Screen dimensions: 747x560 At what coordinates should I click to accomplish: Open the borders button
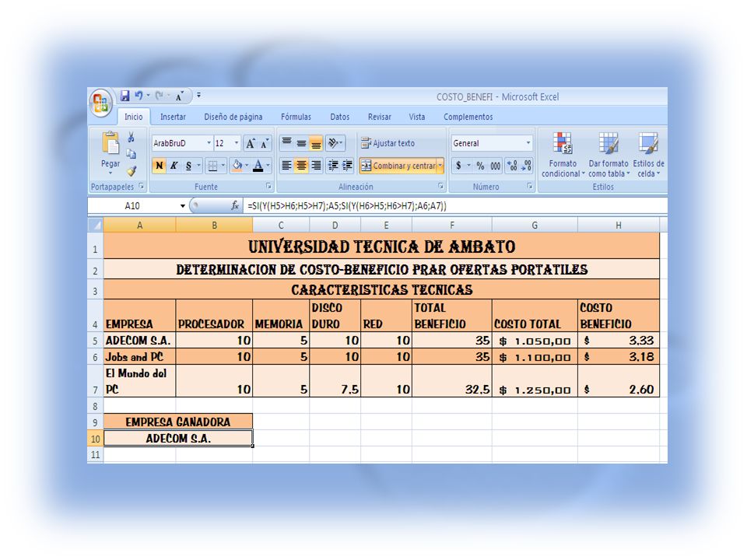(213, 166)
